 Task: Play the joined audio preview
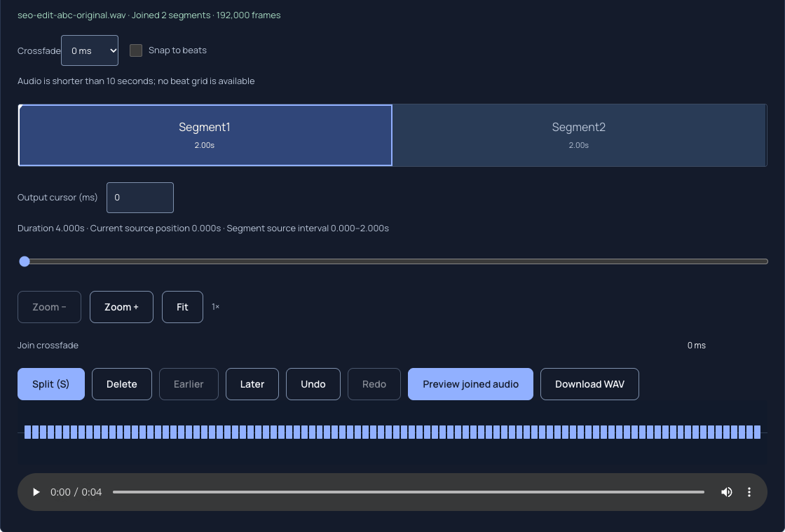coord(36,492)
